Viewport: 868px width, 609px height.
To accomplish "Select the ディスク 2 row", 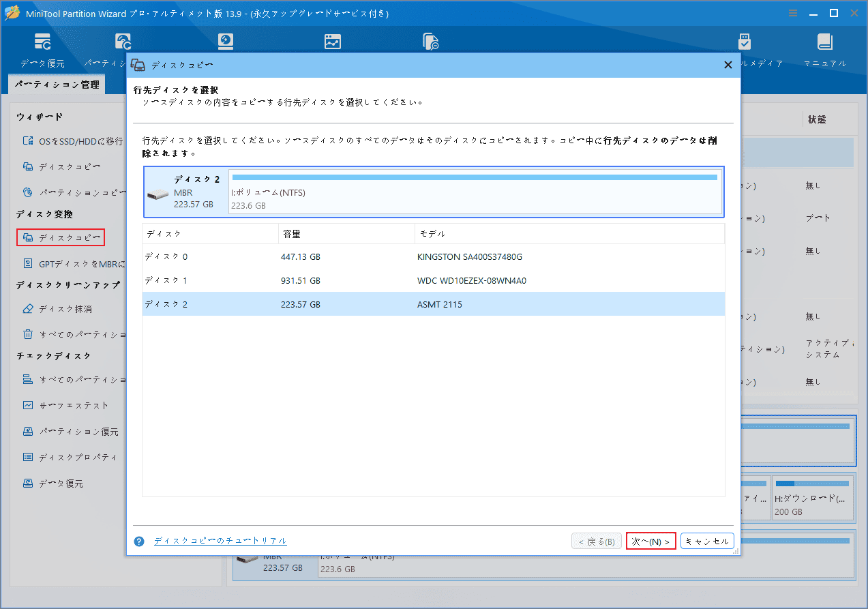I will (x=434, y=304).
